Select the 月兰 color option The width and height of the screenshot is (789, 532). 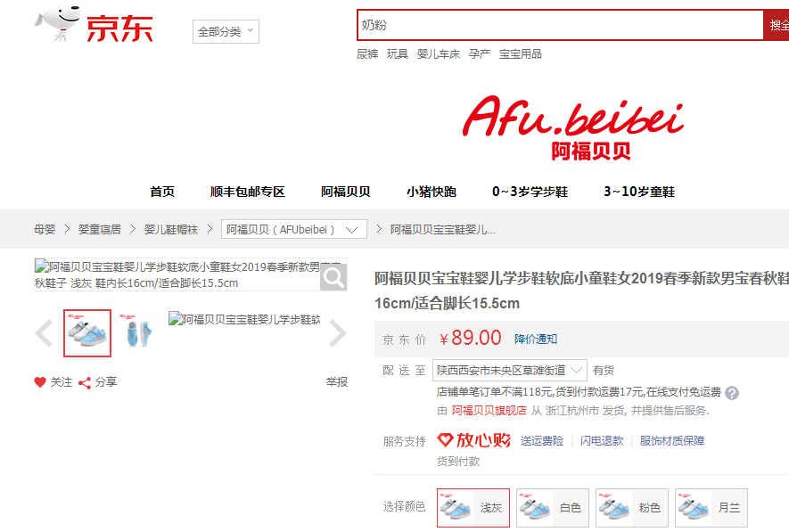pos(711,508)
